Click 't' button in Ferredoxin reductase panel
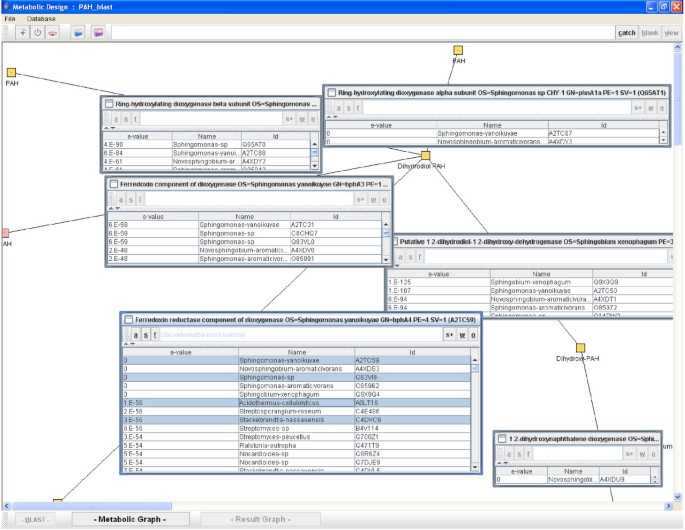685x530 pixels. (155, 335)
